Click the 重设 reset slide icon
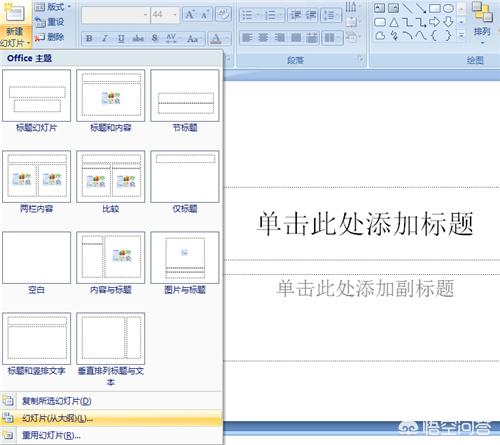Viewport: 500px width, 445px height. pyautogui.click(x=50, y=22)
